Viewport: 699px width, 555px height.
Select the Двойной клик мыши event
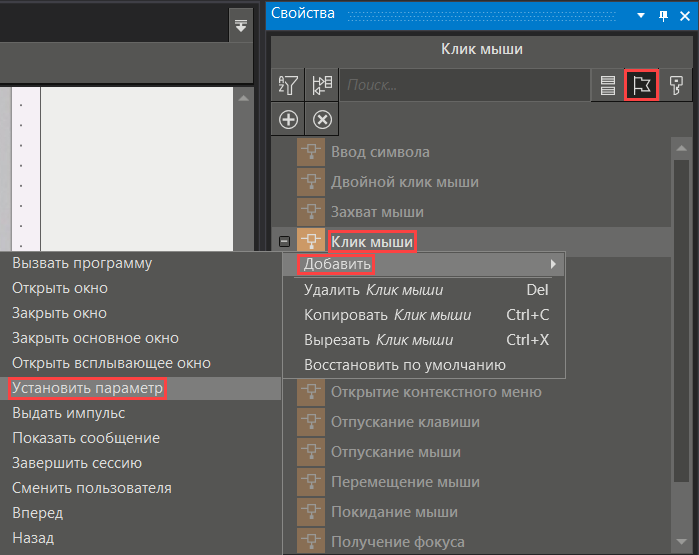(x=404, y=182)
